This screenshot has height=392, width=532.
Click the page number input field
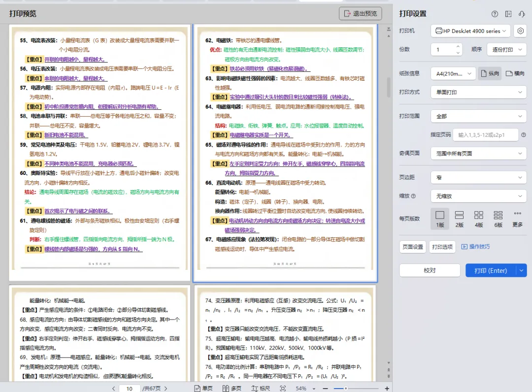pos(129,388)
